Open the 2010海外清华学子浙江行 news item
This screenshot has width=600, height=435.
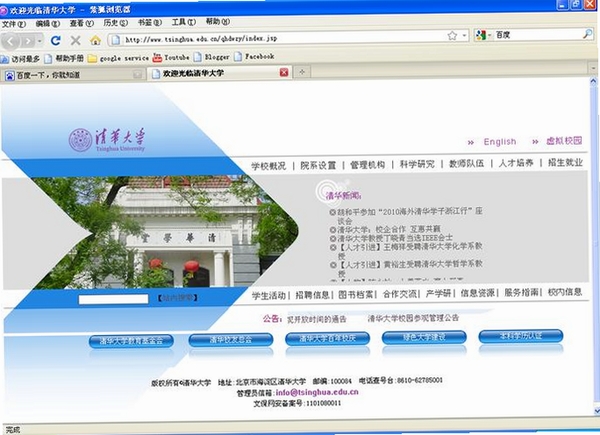pyautogui.click(x=409, y=216)
